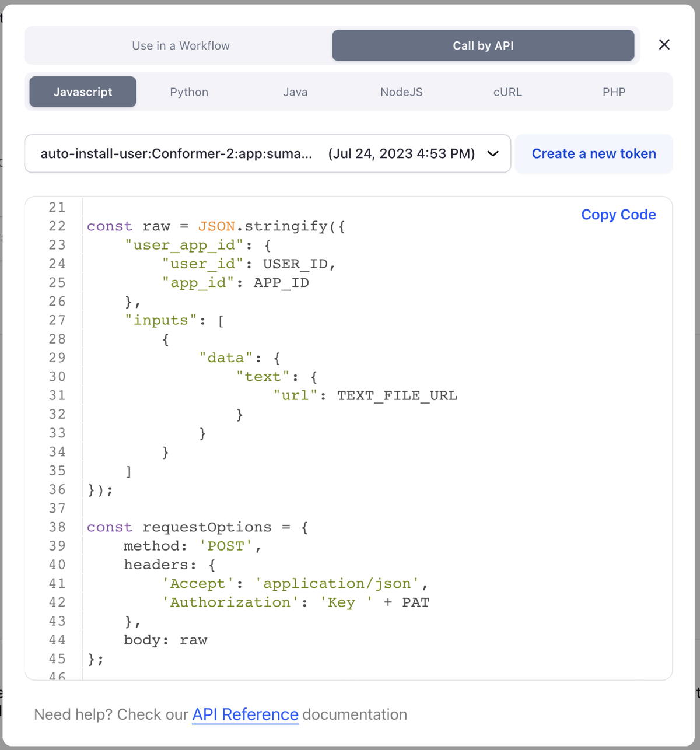
Task: Click Create a new token
Action: [x=594, y=153]
